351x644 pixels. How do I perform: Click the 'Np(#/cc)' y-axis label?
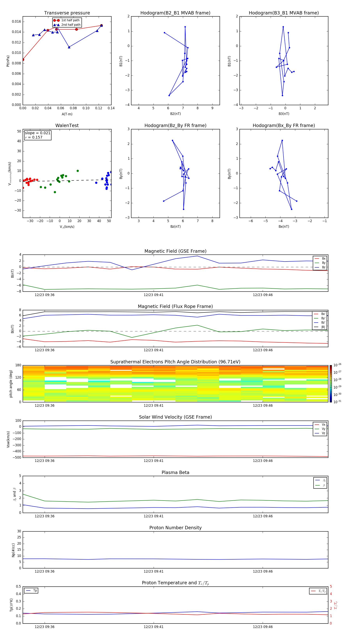[13, 550]
